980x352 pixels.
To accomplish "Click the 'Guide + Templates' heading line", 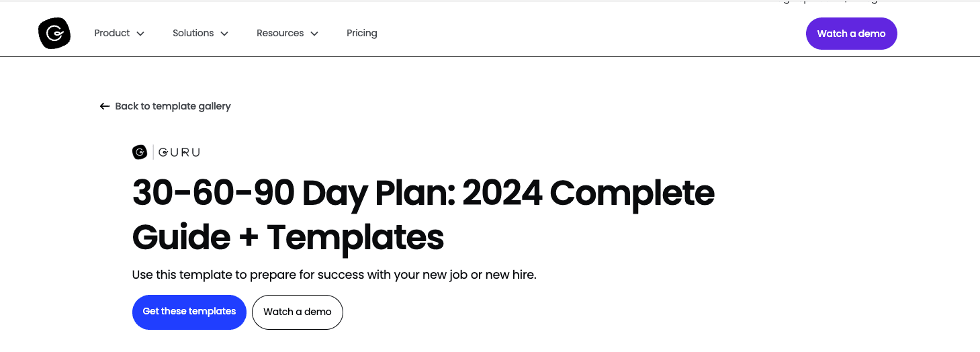I will [287, 237].
